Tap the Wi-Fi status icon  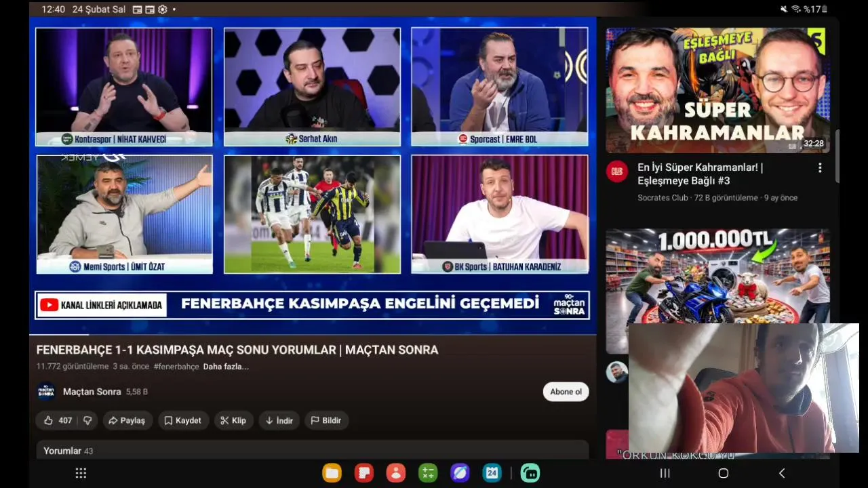[x=795, y=9]
